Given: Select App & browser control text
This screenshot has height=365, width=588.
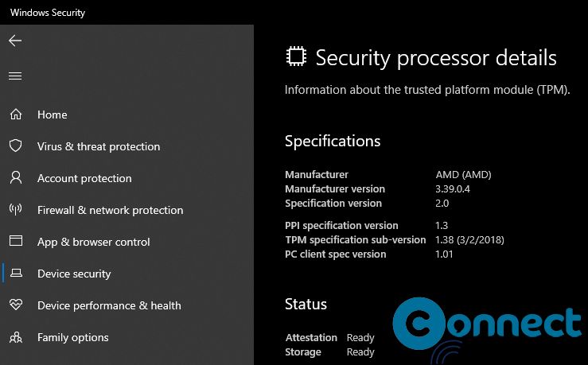Looking at the screenshot, I should (93, 242).
